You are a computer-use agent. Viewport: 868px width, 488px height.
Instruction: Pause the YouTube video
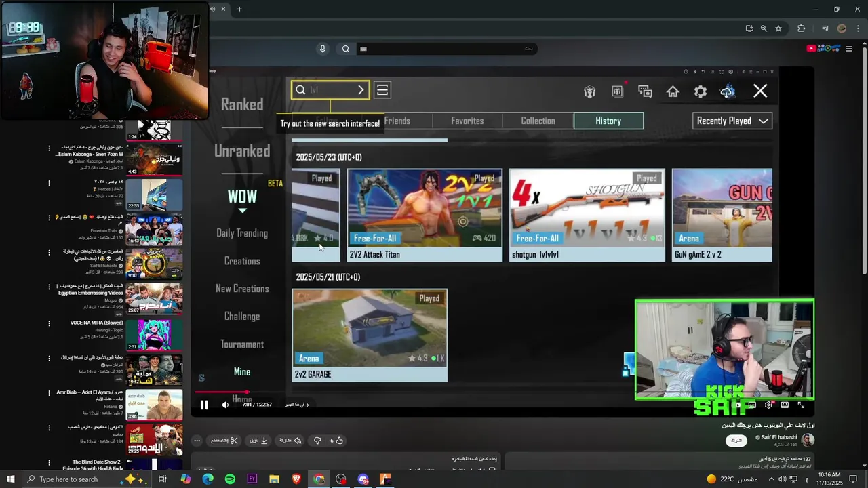(x=204, y=405)
